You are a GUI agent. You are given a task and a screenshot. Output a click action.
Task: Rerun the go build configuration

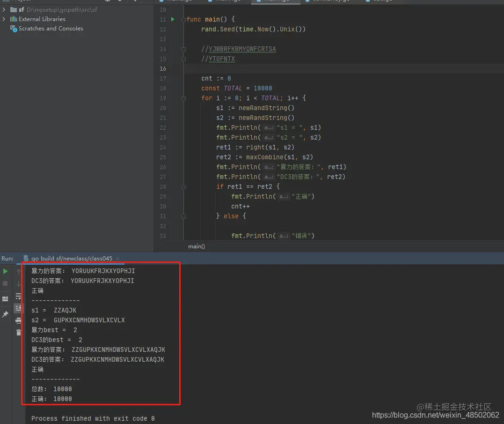point(5,271)
